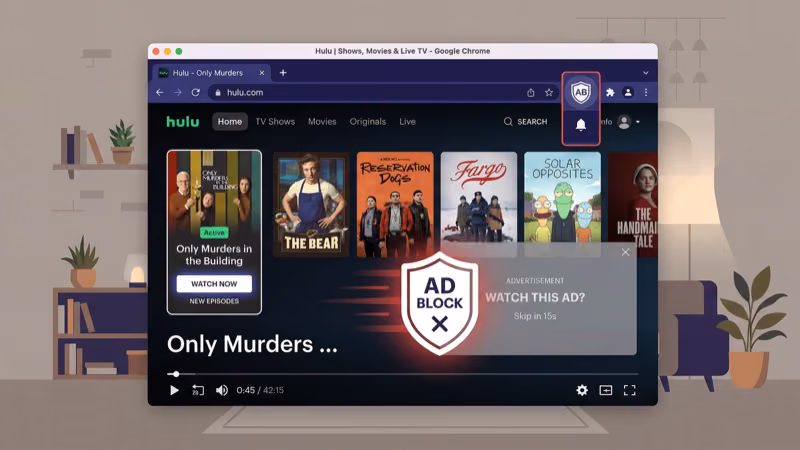The height and width of the screenshot is (450, 800).
Task: Open the Reservation Dogs poster
Action: pyautogui.click(x=395, y=204)
